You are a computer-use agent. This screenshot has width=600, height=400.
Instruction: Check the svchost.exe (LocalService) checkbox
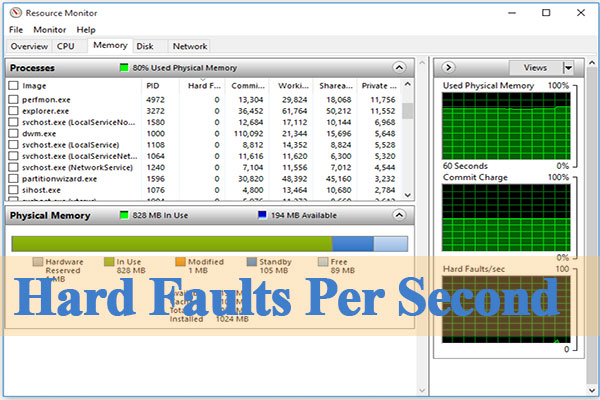point(13,145)
